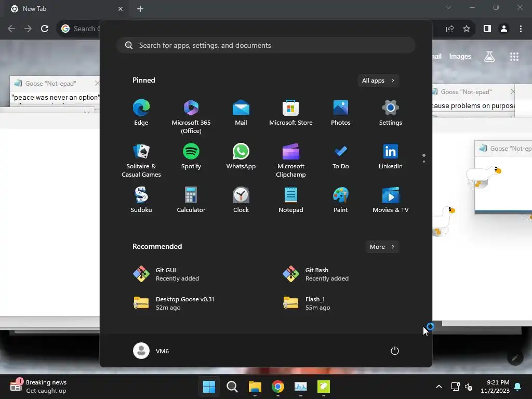532x399 pixels.
Task: Expand the All apps list
Action: point(378,81)
